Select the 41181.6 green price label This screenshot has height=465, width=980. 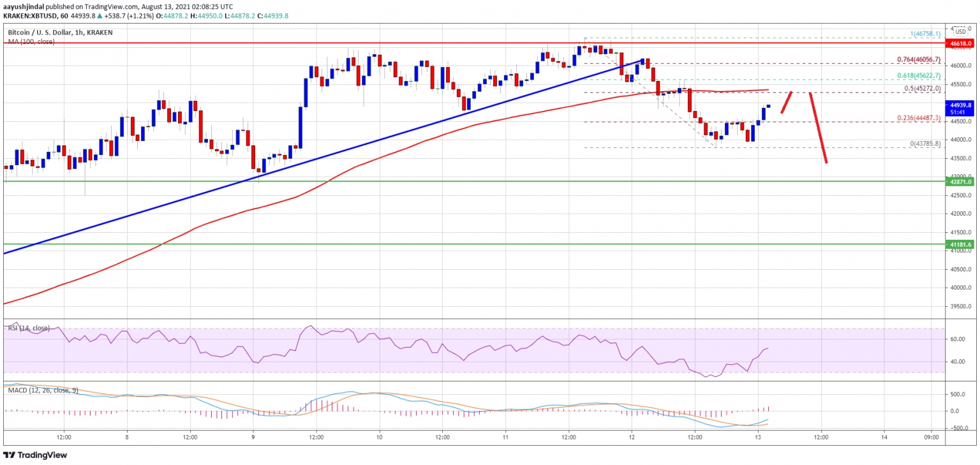(x=960, y=244)
